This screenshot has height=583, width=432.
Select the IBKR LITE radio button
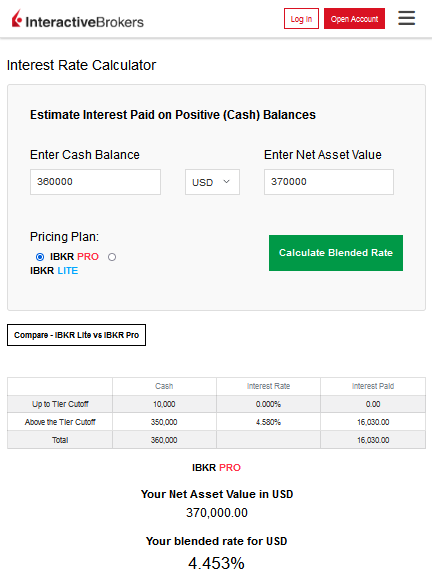(x=112, y=257)
